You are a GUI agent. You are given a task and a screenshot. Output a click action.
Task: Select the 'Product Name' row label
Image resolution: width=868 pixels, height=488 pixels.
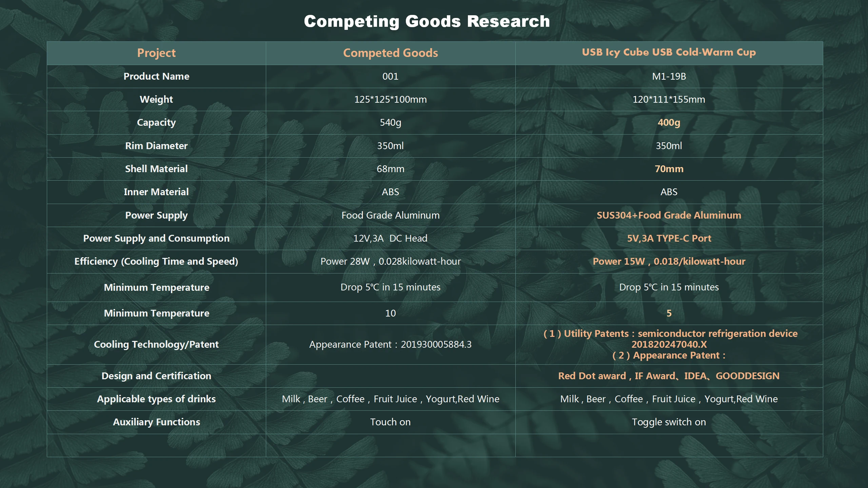point(156,76)
